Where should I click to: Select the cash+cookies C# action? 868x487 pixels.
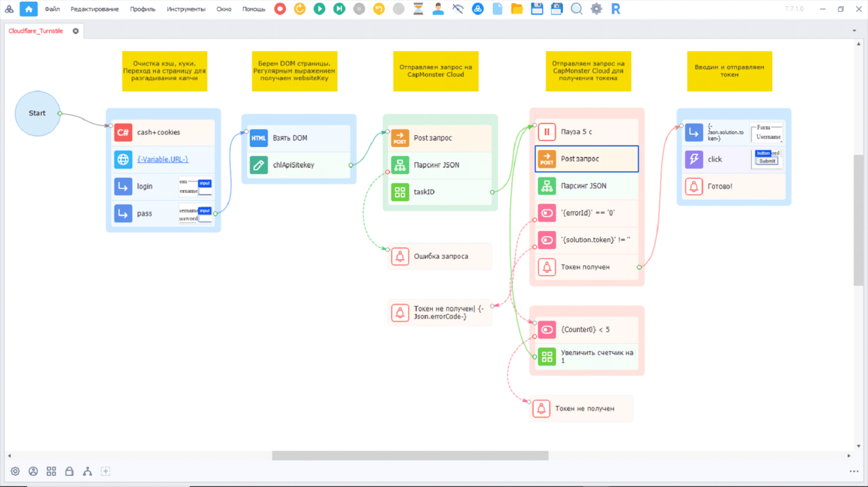(x=163, y=132)
